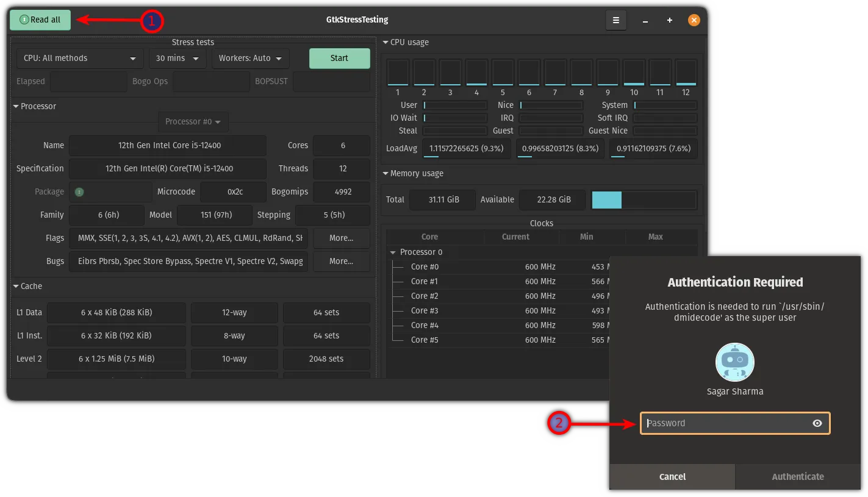Image resolution: width=868 pixels, height=497 pixels.
Task: Click the Read all button
Action: (x=40, y=20)
